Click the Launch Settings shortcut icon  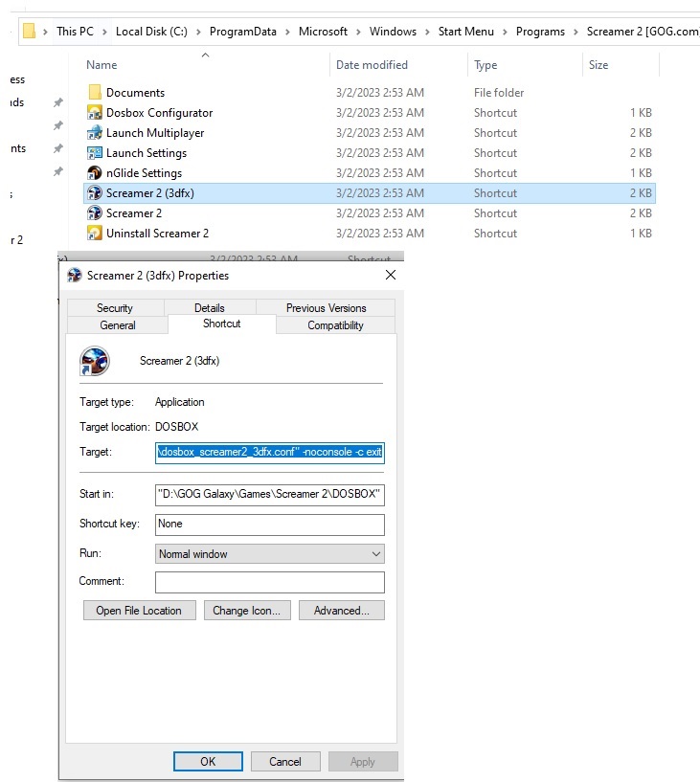click(x=94, y=152)
